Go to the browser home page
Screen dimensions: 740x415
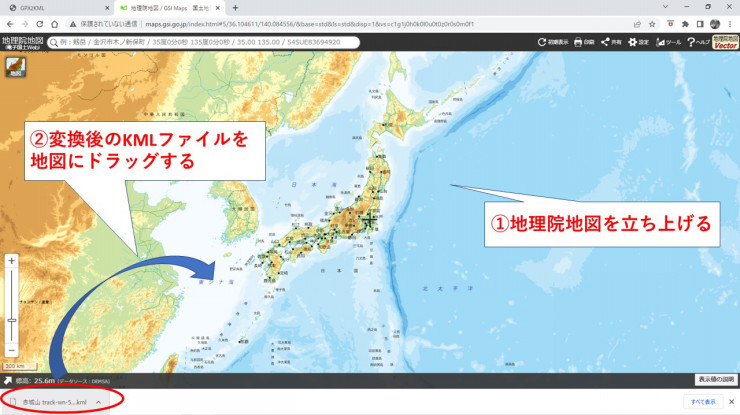click(x=55, y=24)
